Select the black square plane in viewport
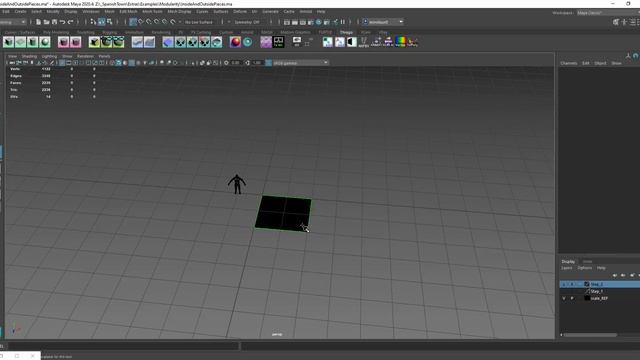640x360 pixels. point(283,213)
